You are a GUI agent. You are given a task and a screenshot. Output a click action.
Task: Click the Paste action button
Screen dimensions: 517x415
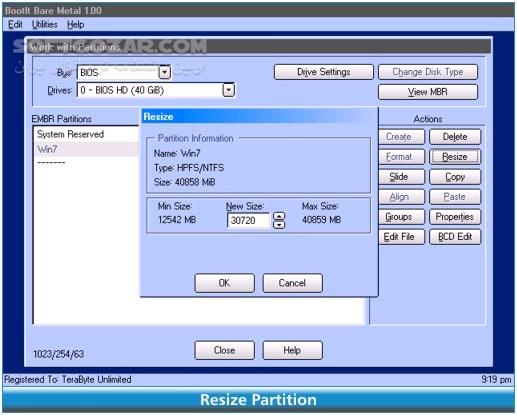[x=455, y=197]
